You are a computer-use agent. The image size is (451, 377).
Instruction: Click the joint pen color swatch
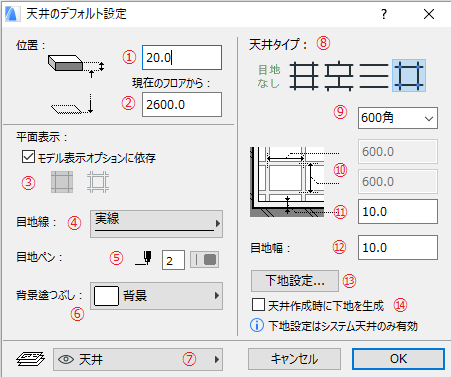coord(205,260)
